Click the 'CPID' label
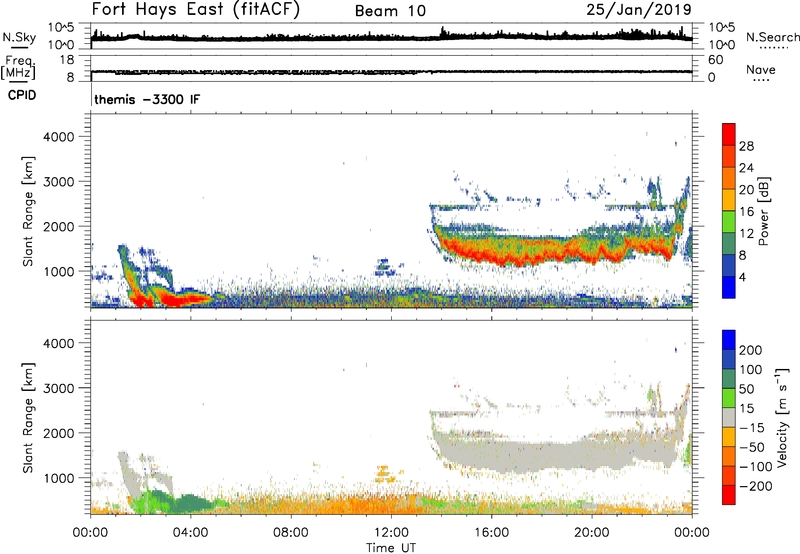 click(x=22, y=95)
